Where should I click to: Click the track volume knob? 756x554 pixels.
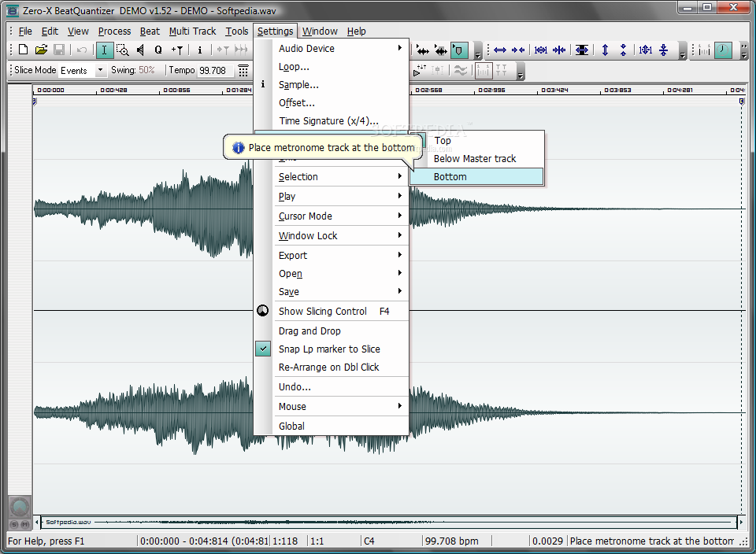click(x=19, y=508)
